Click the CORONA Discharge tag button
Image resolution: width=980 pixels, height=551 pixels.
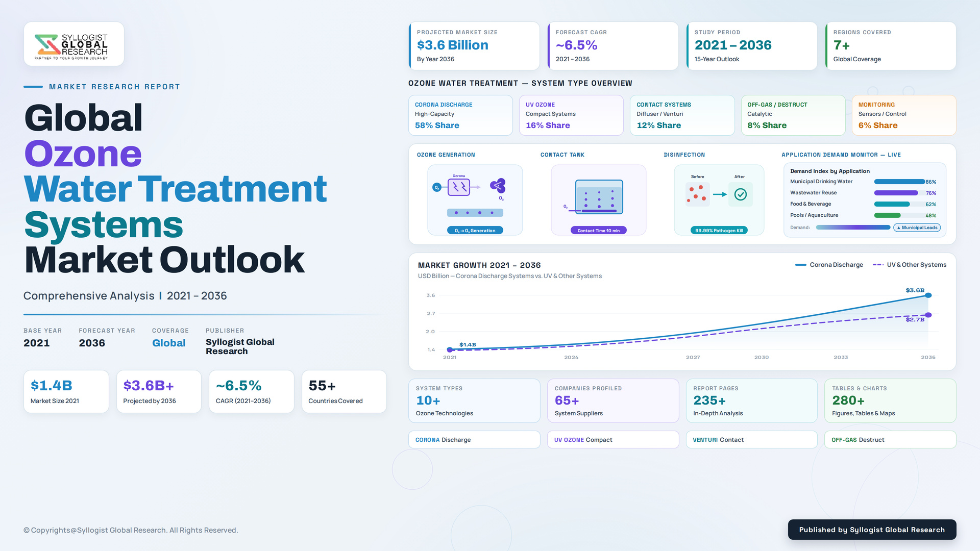474,440
